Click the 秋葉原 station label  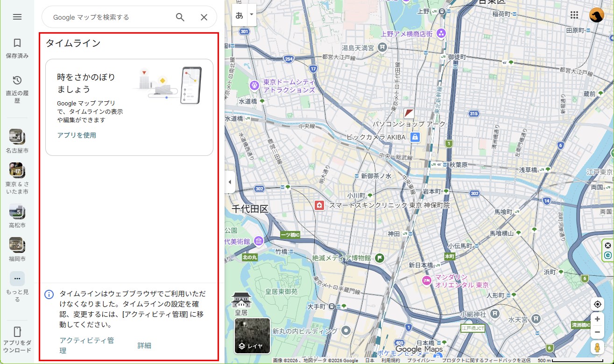click(458, 165)
